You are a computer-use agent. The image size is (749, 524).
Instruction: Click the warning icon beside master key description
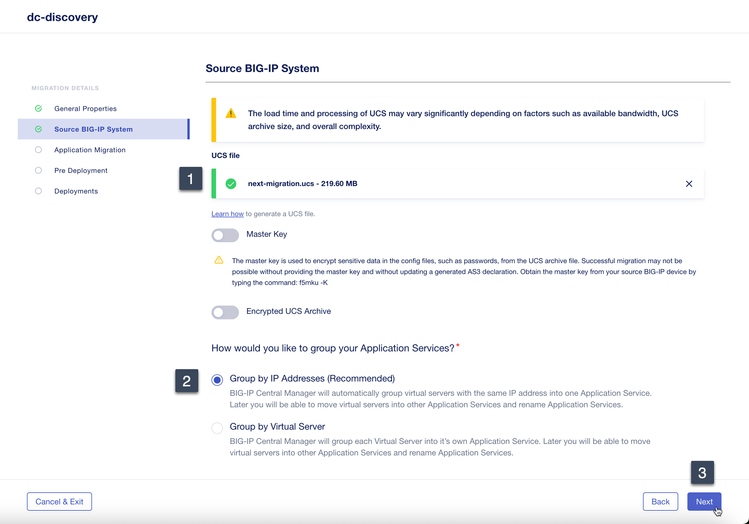(219, 260)
